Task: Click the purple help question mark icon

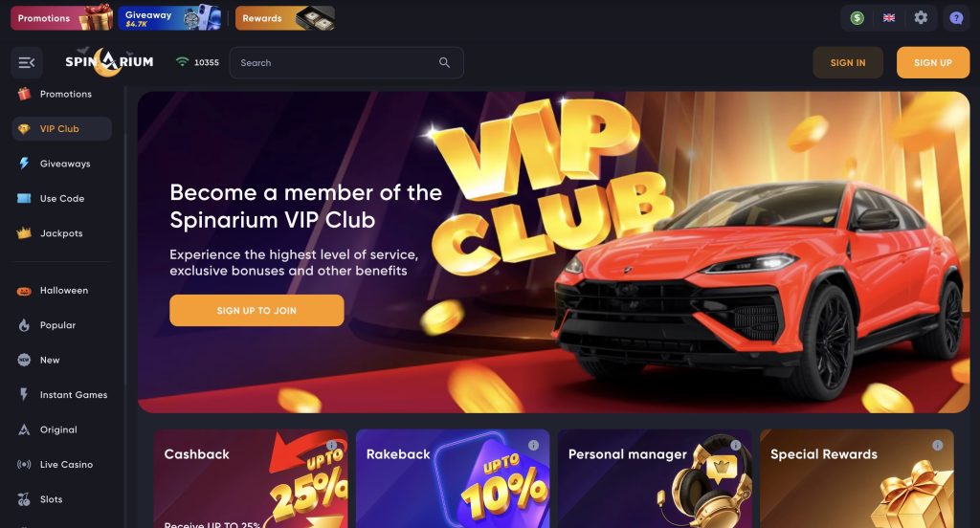Action: (x=956, y=18)
